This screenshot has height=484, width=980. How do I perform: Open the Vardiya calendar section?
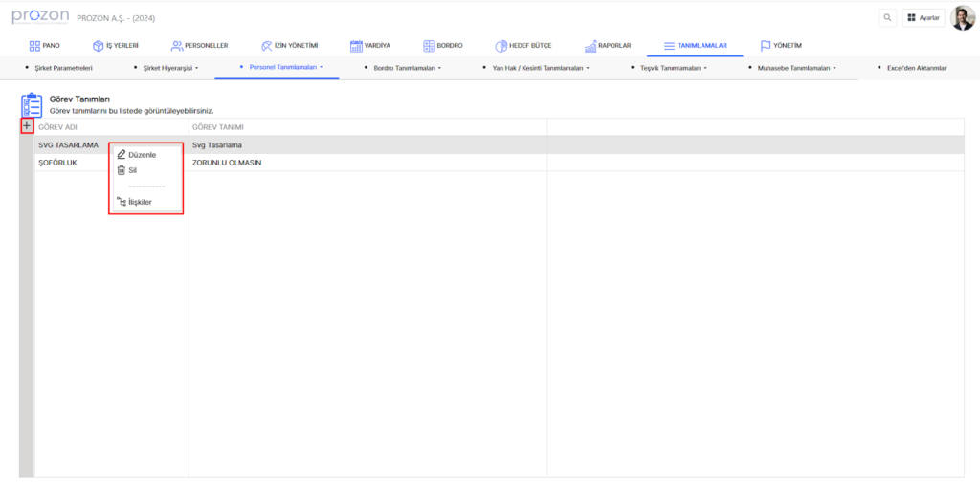370,45
